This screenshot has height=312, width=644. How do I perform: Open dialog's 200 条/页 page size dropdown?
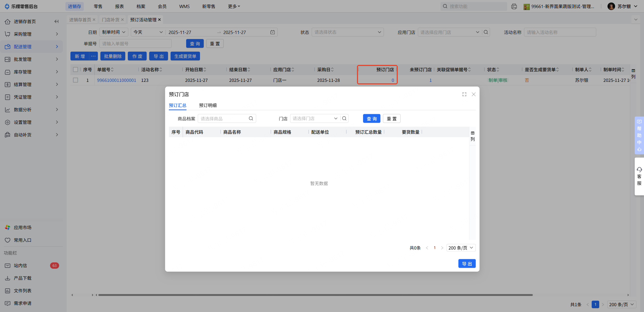pos(461,248)
